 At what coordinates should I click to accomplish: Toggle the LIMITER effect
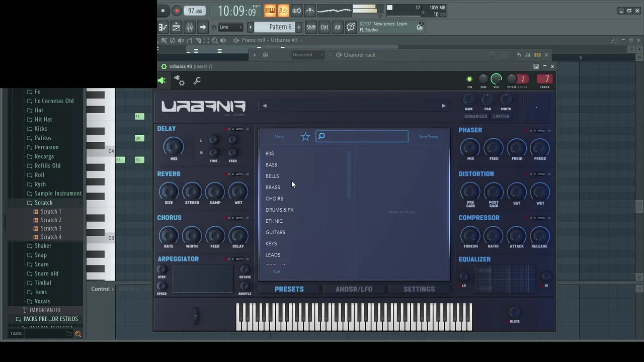(501, 116)
